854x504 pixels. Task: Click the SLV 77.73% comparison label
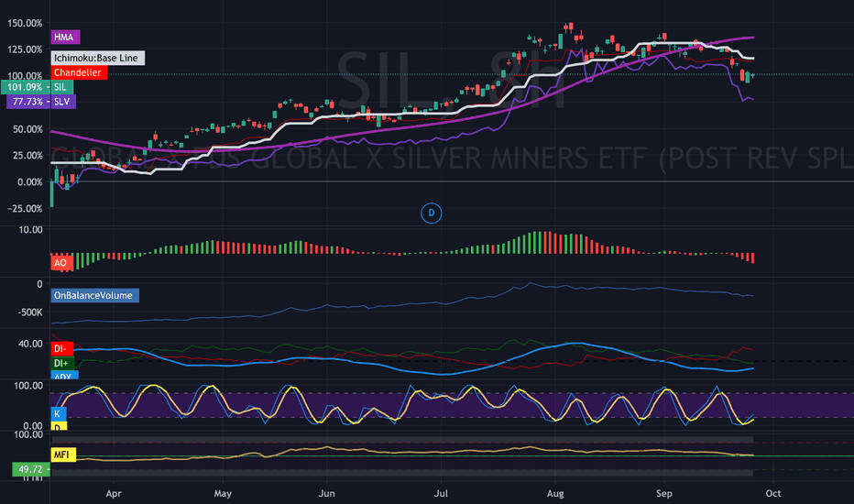[x=41, y=102]
